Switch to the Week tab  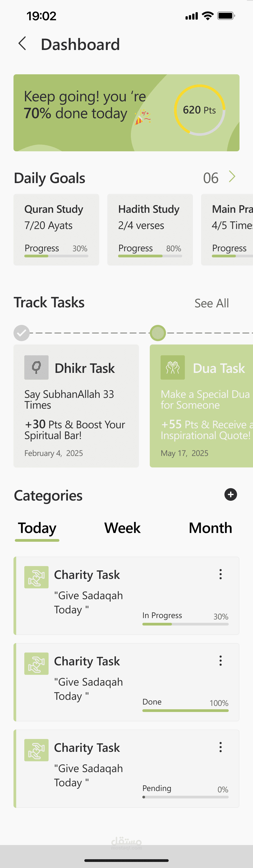123,528
